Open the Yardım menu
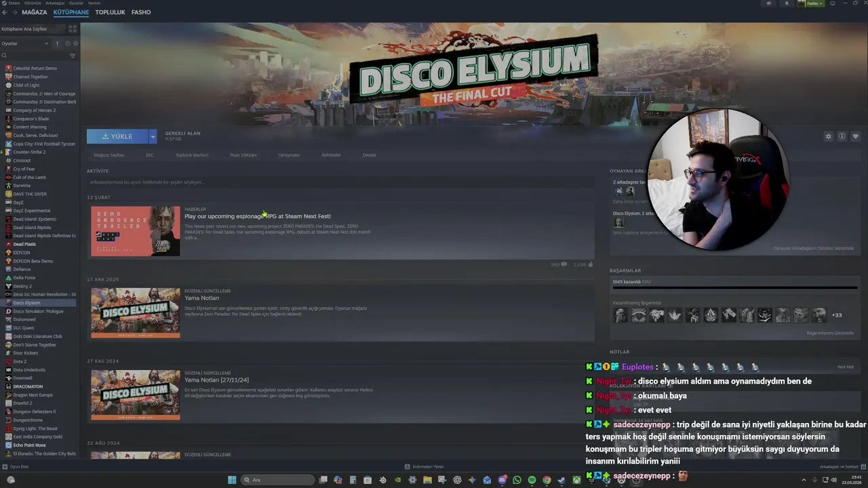 pos(94,3)
